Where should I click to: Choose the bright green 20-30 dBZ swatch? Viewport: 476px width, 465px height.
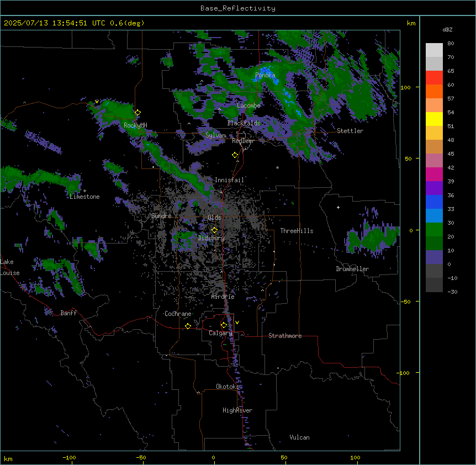(x=434, y=230)
